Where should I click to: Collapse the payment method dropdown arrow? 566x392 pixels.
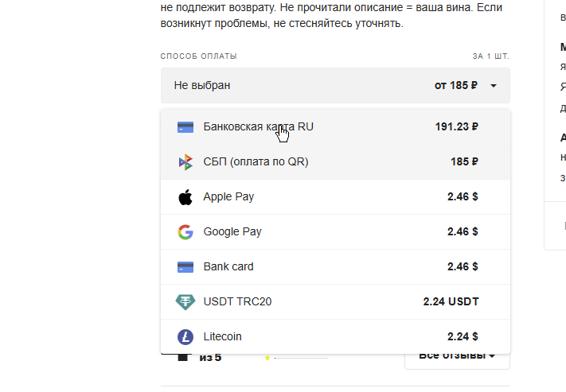(494, 86)
